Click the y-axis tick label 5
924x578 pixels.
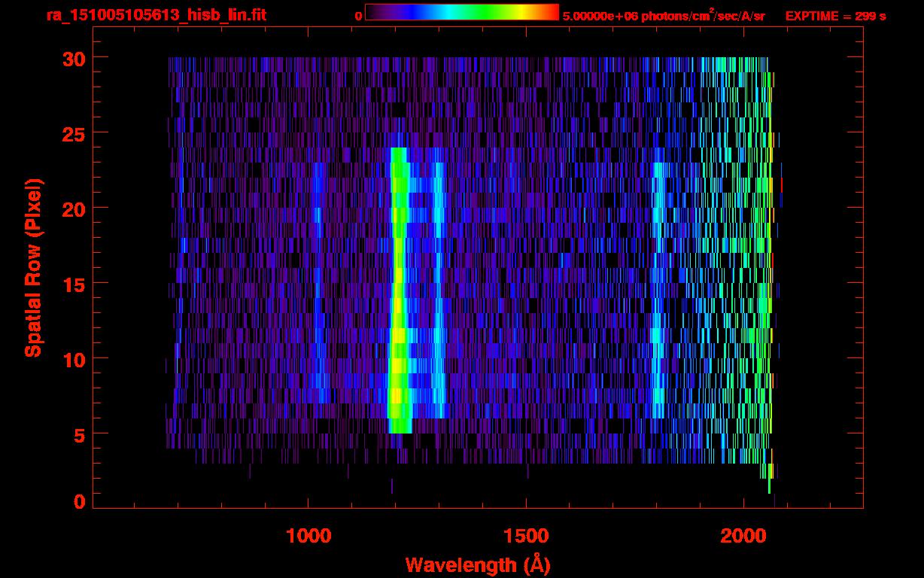(x=80, y=434)
